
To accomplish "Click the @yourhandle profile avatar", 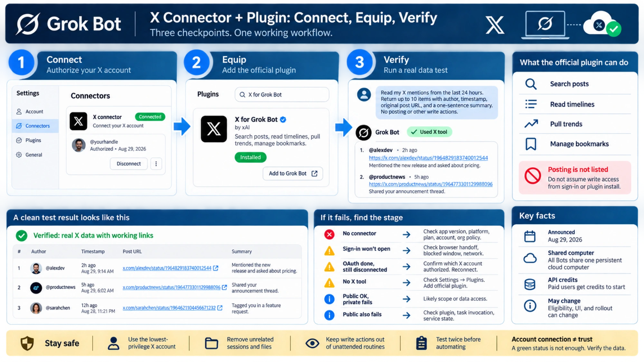I will pyautogui.click(x=79, y=145).
